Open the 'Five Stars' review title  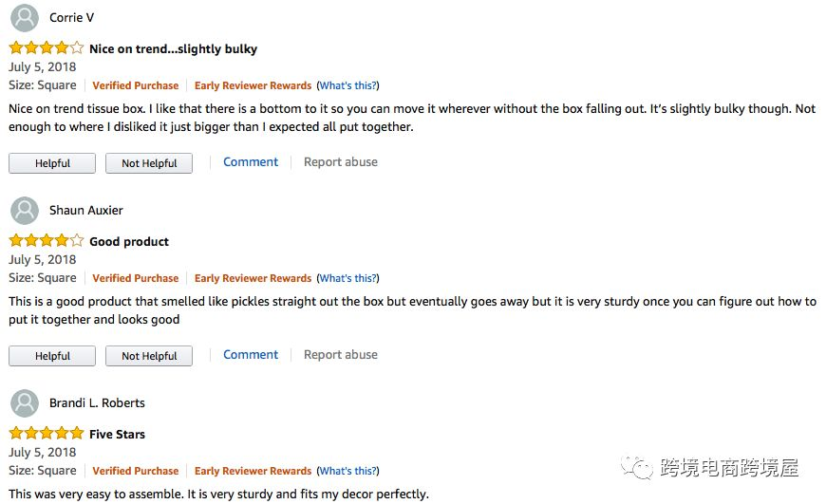point(117,435)
